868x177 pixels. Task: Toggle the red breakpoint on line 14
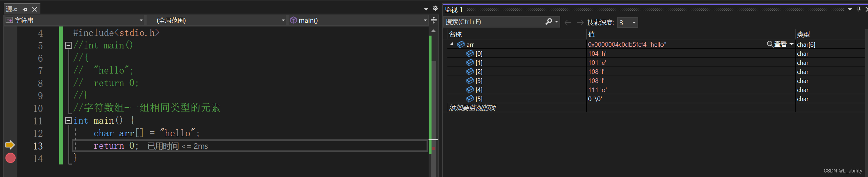tap(10, 158)
